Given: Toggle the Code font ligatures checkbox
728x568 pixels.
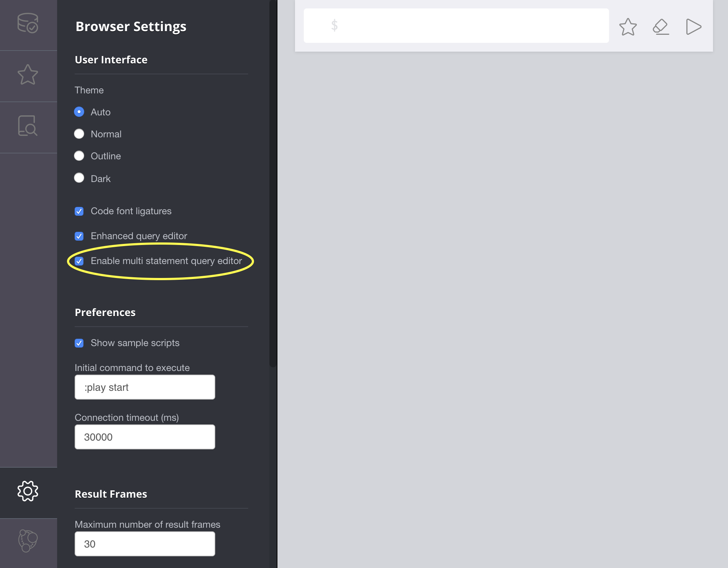Looking at the screenshot, I should tap(80, 211).
